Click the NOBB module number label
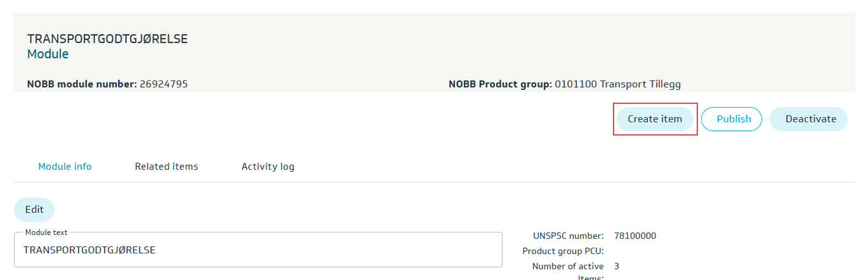868x280 pixels. pyautogui.click(x=82, y=84)
